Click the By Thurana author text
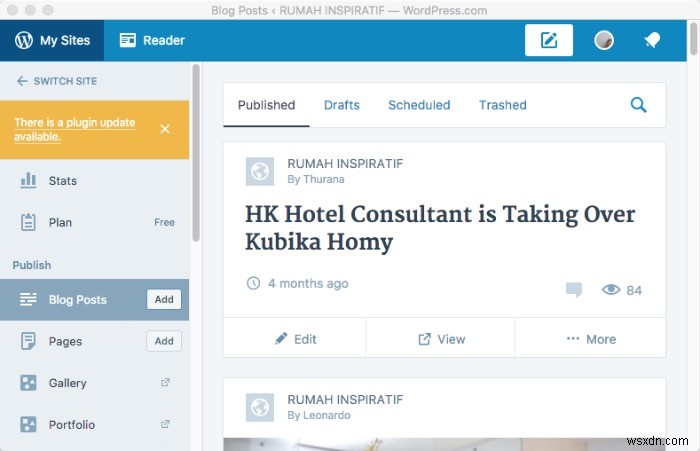The height and width of the screenshot is (451, 700). pos(316,180)
